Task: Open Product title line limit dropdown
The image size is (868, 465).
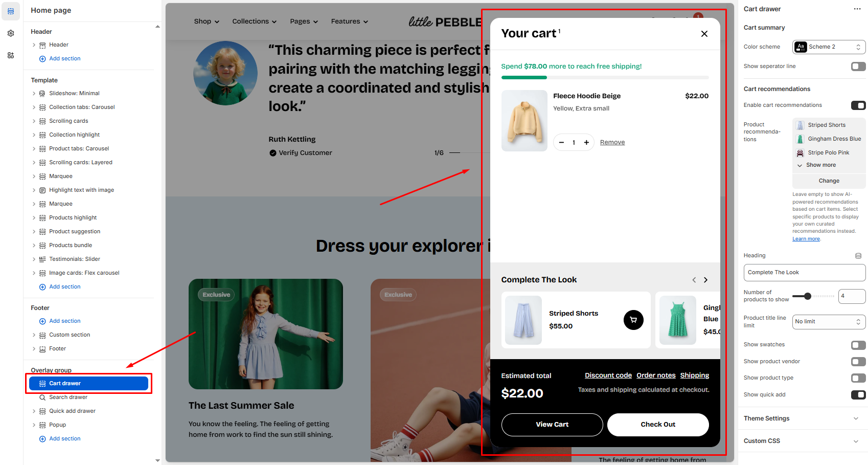Action: tap(828, 322)
